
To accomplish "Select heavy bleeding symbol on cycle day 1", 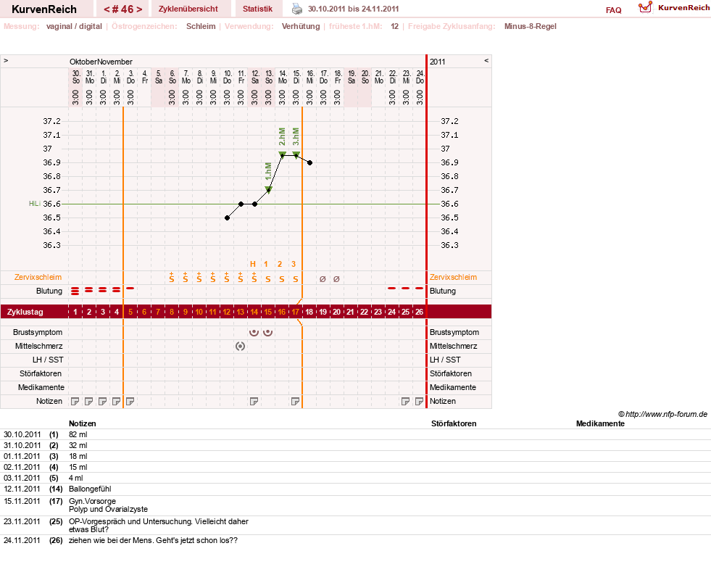I will click(75, 291).
